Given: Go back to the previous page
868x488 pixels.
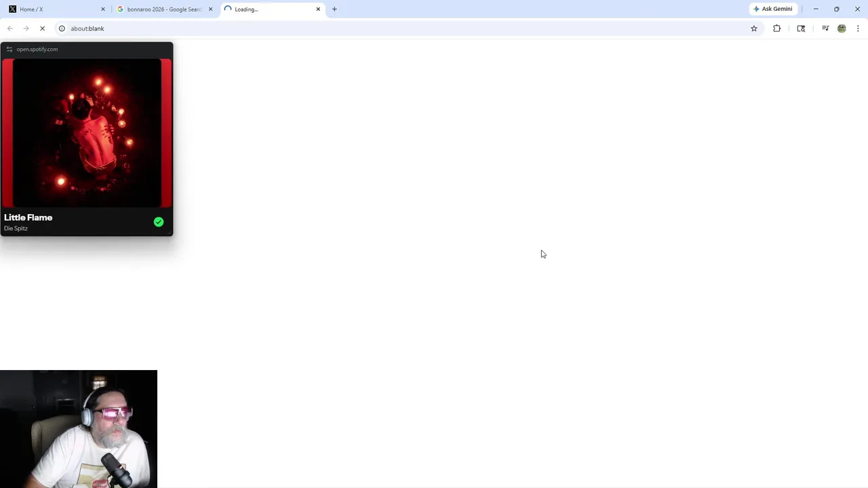Looking at the screenshot, I should point(10,28).
